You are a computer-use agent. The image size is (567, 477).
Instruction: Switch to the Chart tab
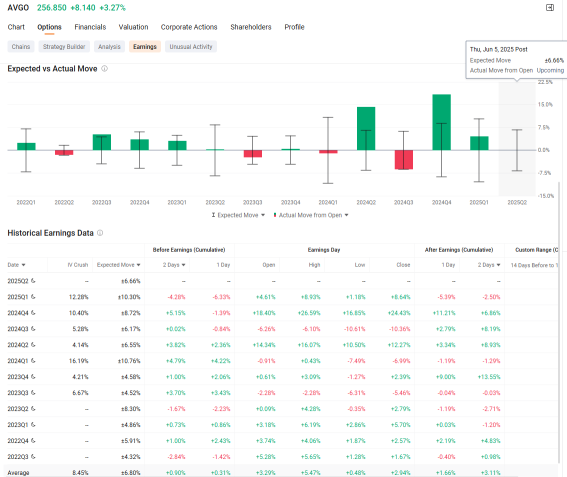pyautogui.click(x=16, y=27)
